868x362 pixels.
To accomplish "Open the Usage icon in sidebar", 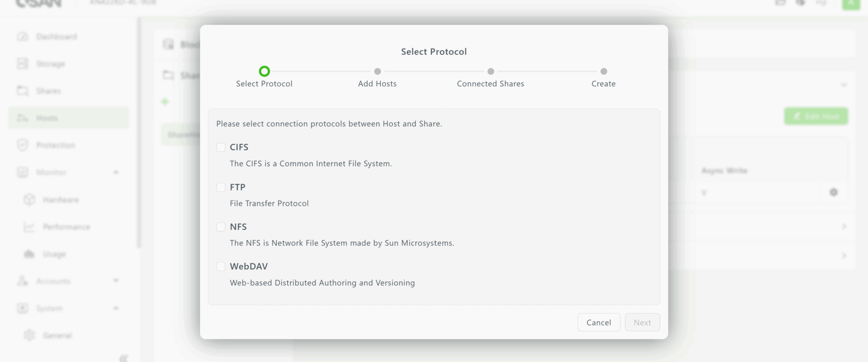I will [x=29, y=254].
